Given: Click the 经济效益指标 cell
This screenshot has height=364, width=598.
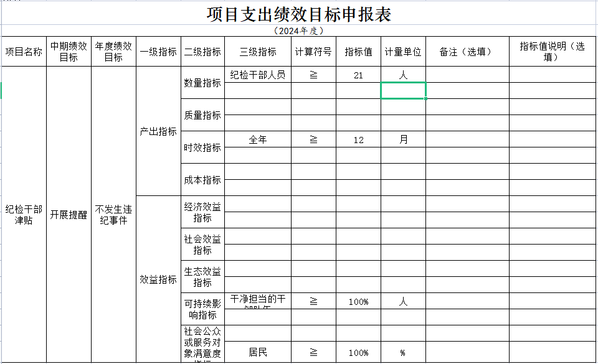Looking at the screenshot, I should [202, 212].
